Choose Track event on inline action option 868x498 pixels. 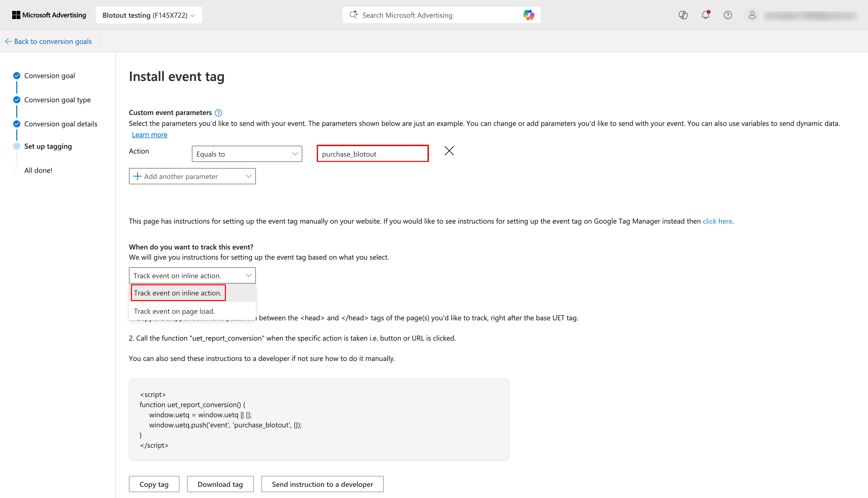click(x=177, y=293)
